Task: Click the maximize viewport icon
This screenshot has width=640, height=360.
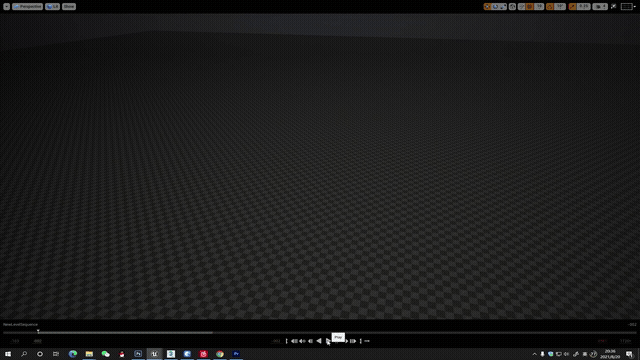Action: 613,7
